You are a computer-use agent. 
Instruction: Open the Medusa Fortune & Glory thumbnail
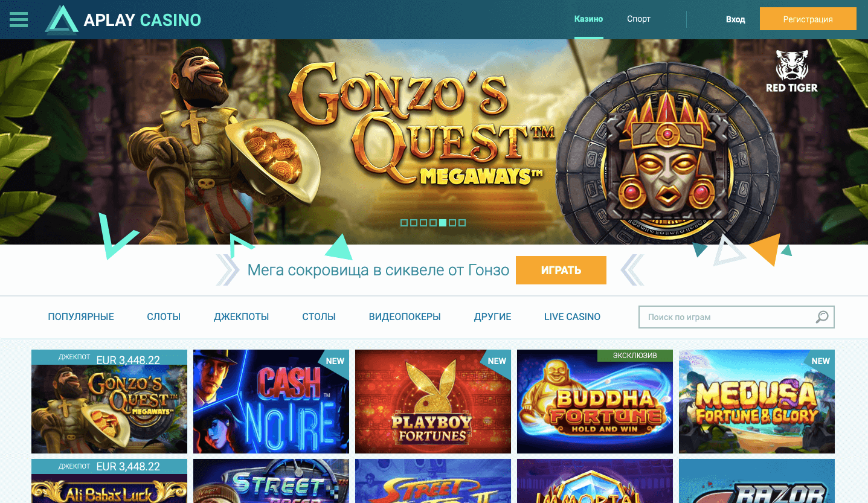coord(757,402)
